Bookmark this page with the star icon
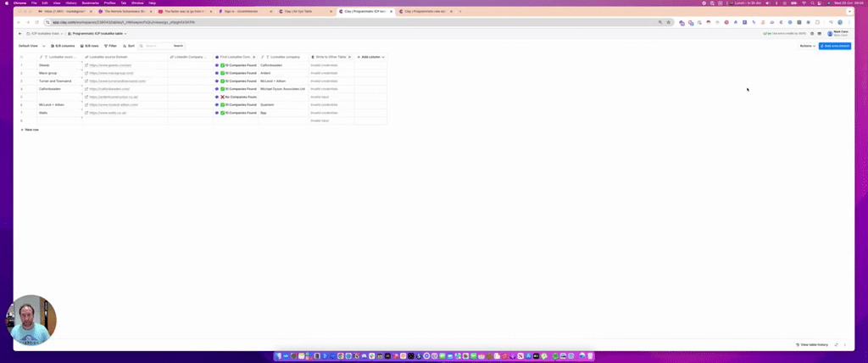The image size is (868, 363). [x=667, y=21]
